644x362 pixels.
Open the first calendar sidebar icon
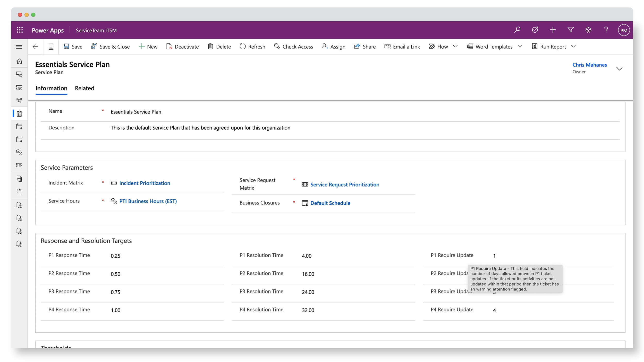pos(19,126)
